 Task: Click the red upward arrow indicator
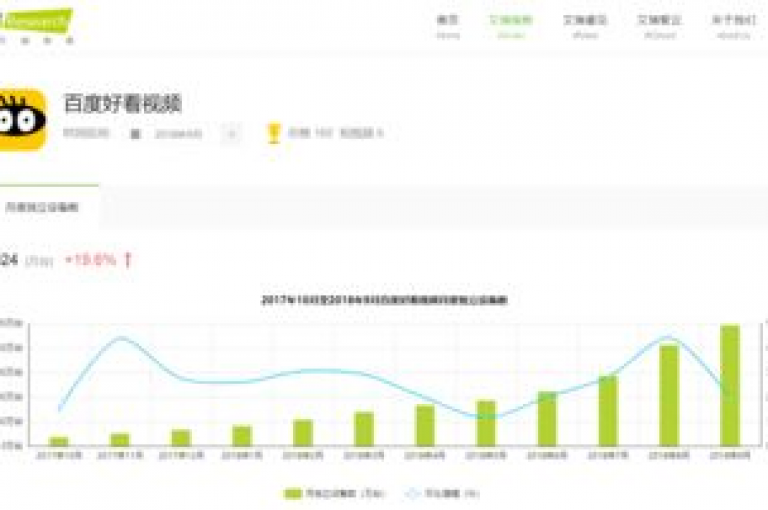pos(128,259)
